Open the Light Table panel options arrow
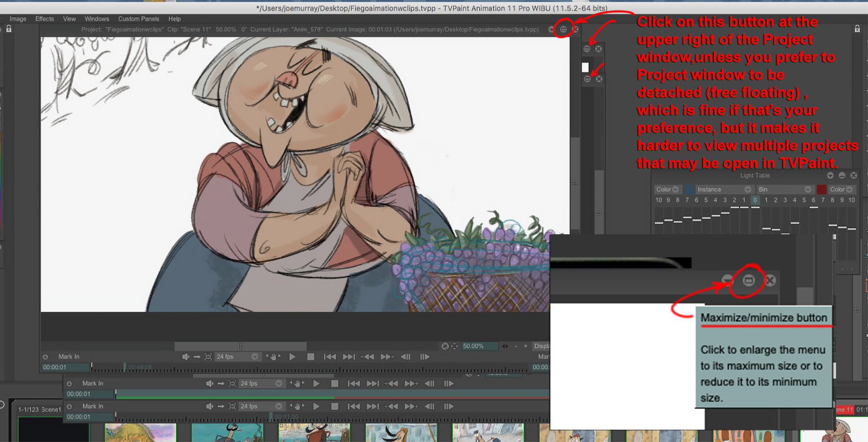Screen dimensions: 868x442 click(x=830, y=175)
